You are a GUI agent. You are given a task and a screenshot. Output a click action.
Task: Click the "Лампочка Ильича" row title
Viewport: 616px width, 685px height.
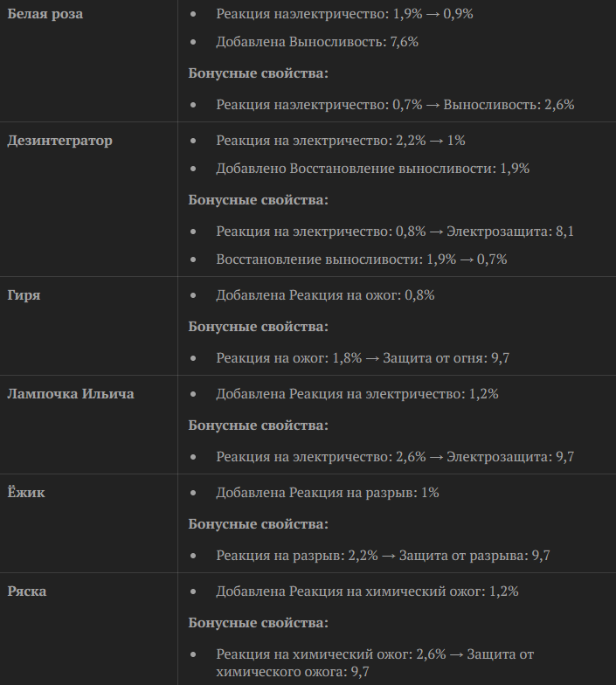pyautogui.click(x=71, y=394)
